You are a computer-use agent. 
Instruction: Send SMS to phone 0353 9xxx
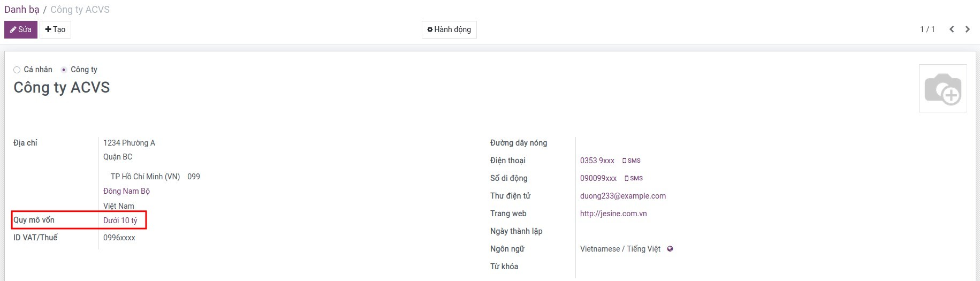[632, 161]
